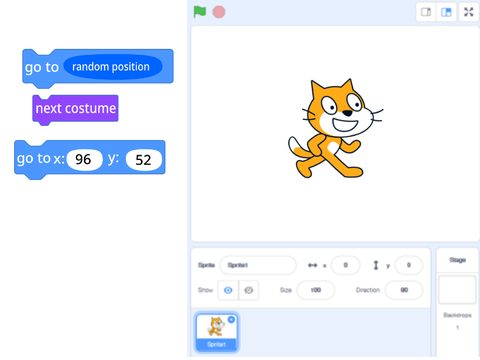Click the Direction field showing 90
This screenshot has width=480, height=360.
404,290
